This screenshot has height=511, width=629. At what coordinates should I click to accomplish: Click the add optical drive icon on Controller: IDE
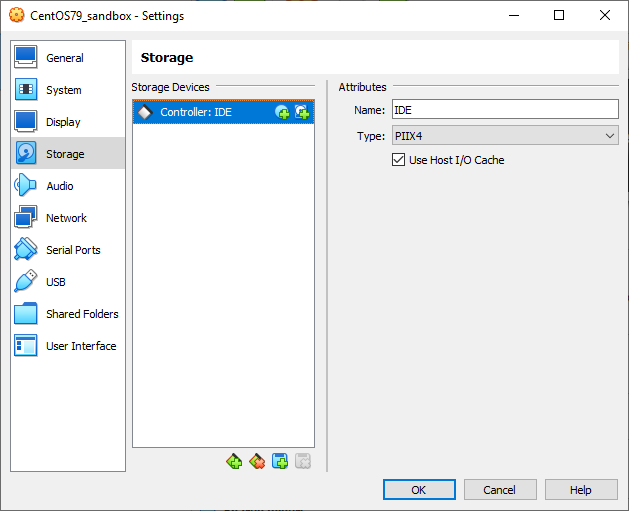point(282,113)
